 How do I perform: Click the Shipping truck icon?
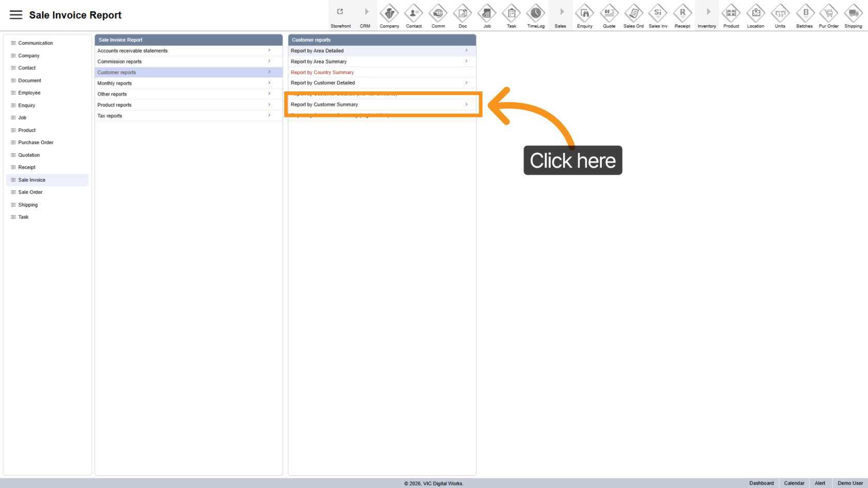tap(853, 13)
